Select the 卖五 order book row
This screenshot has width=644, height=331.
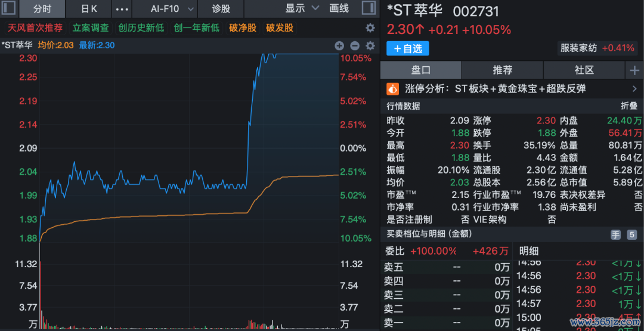tap(447, 268)
